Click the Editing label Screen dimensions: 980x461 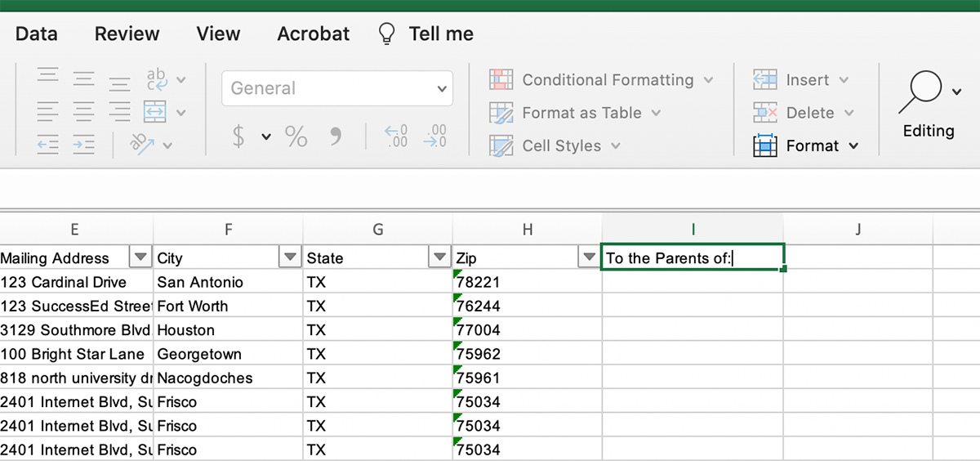pyautogui.click(x=929, y=131)
